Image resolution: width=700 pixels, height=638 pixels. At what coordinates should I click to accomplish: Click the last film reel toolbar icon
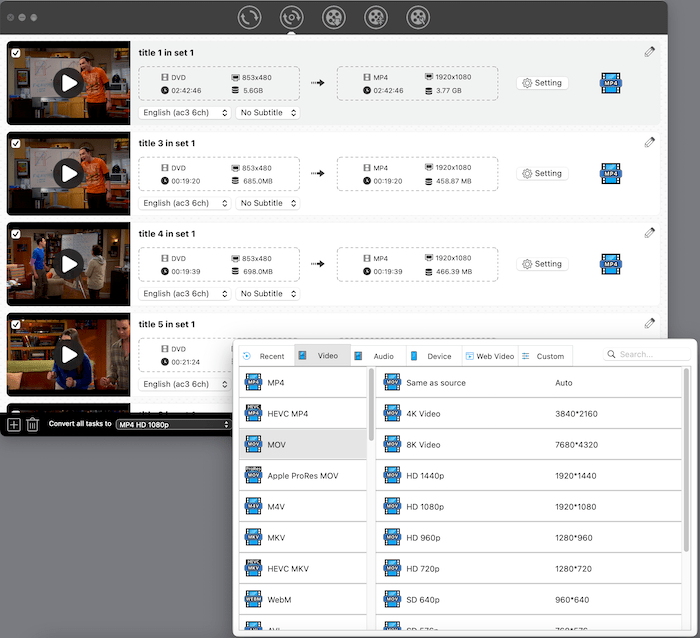[418, 17]
